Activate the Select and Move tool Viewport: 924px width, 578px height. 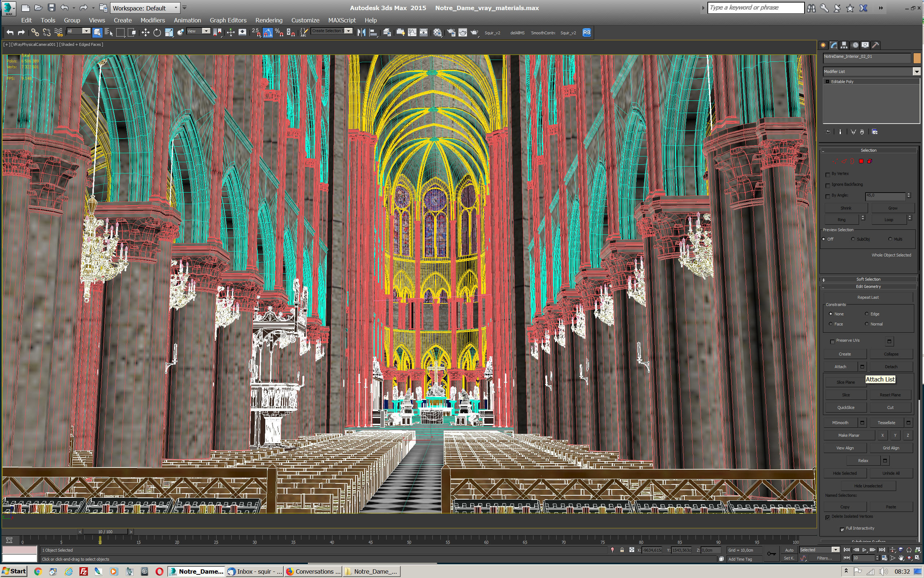[145, 33]
